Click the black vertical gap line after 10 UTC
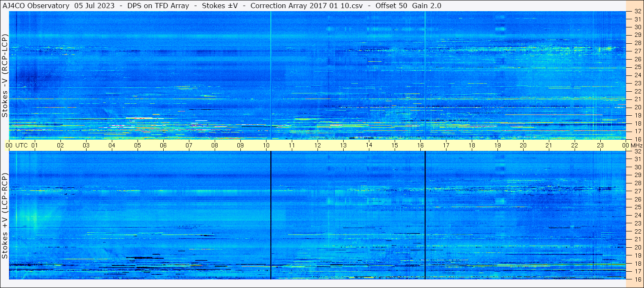Image resolution: width=644 pixels, height=288 pixels. coord(271,215)
